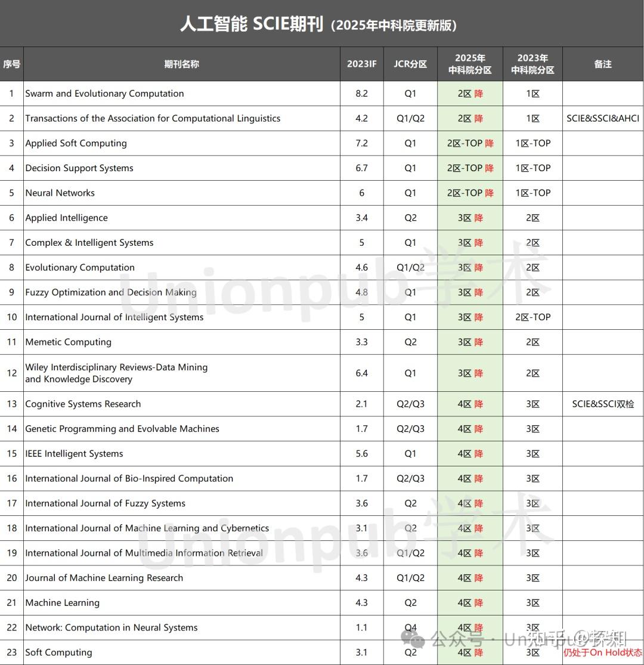This screenshot has height=665, width=644.
Task: Click row number 1 cell
Action: [x=11, y=94]
